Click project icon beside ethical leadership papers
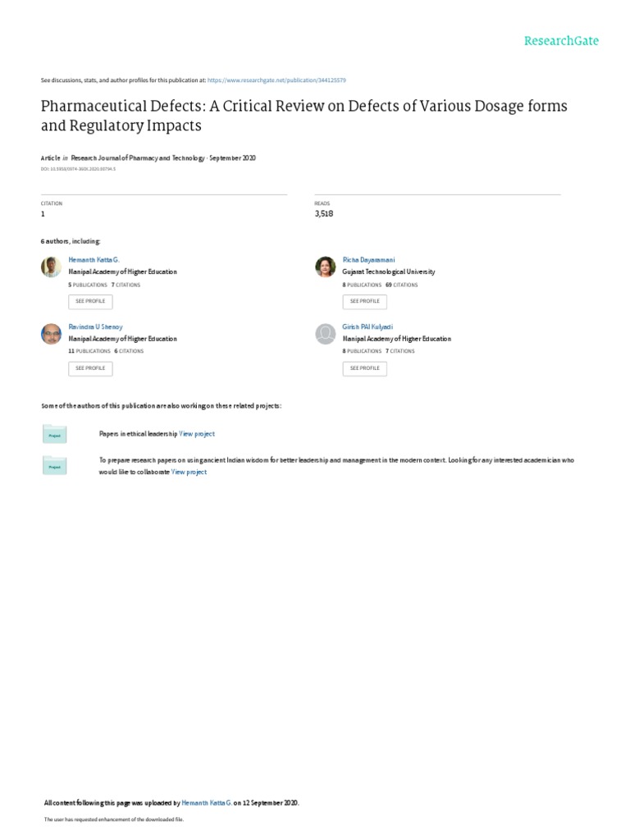The height and width of the screenshot is (840, 630). (54, 435)
